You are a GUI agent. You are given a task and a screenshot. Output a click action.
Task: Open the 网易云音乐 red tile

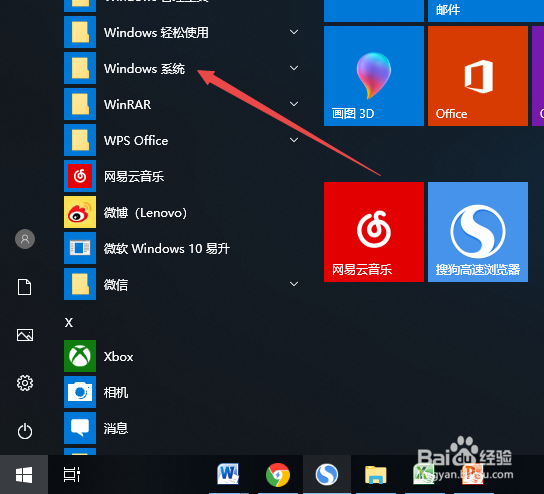374,232
